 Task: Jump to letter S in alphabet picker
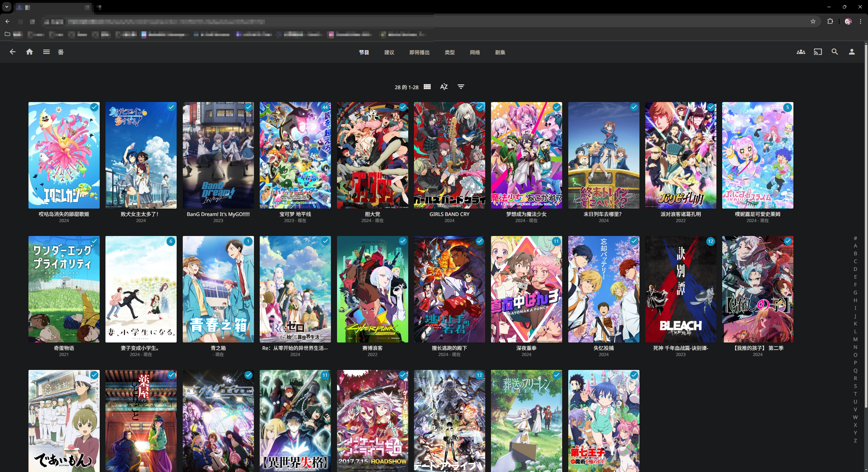[x=855, y=386]
